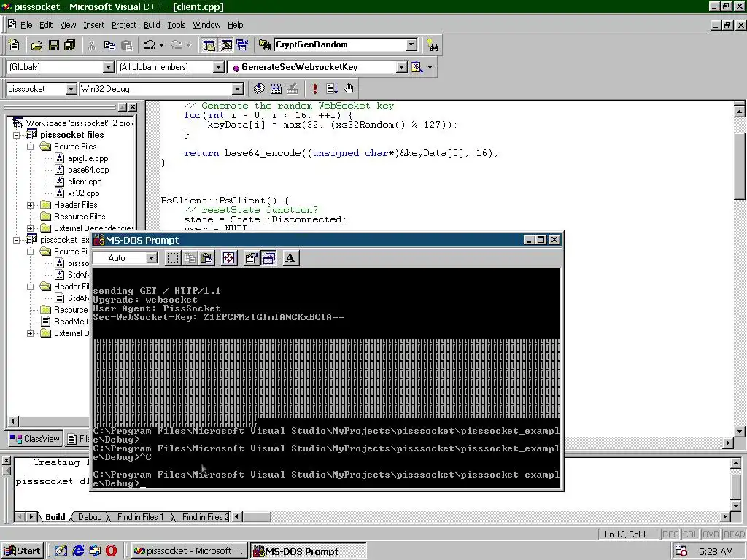Select the ClassView tab
The image size is (747, 560).
coord(36,438)
